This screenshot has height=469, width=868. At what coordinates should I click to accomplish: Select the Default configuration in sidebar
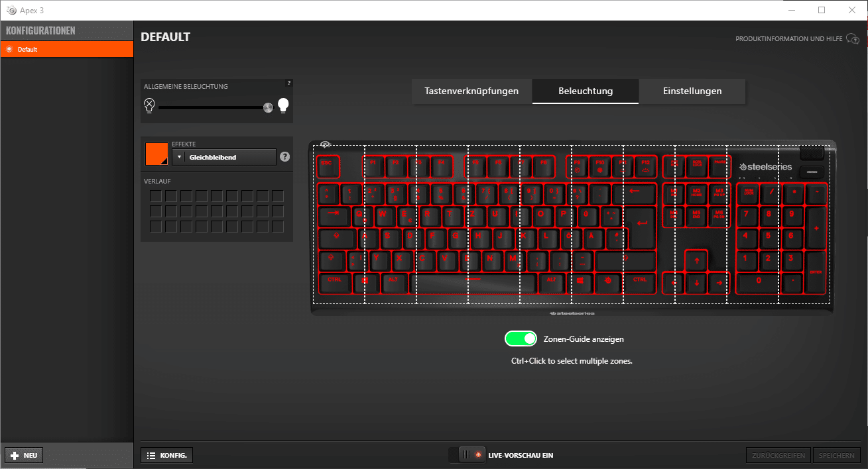66,49
